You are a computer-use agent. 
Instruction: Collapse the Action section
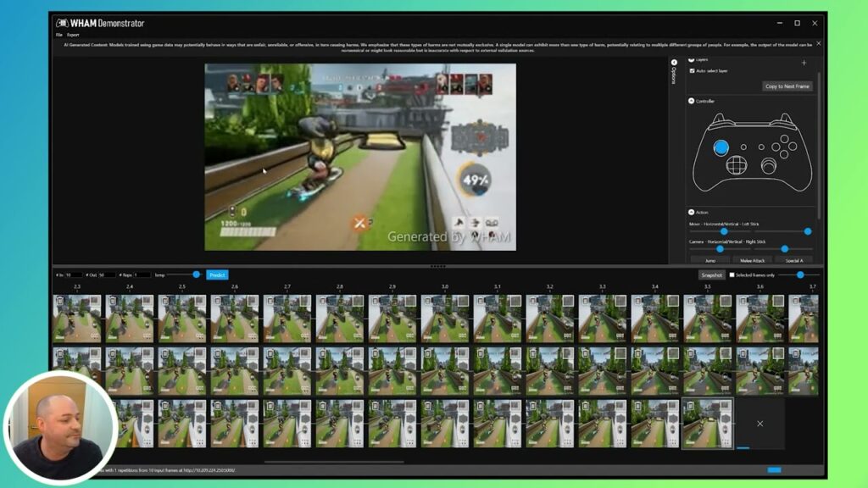(x=691, y=212)
